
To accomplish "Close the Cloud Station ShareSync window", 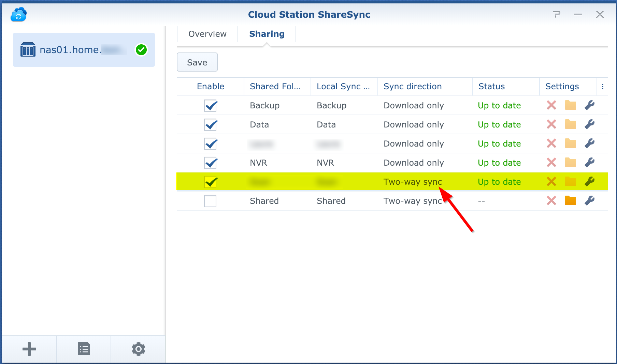I will pyautogui.click(x=600, y=14).
